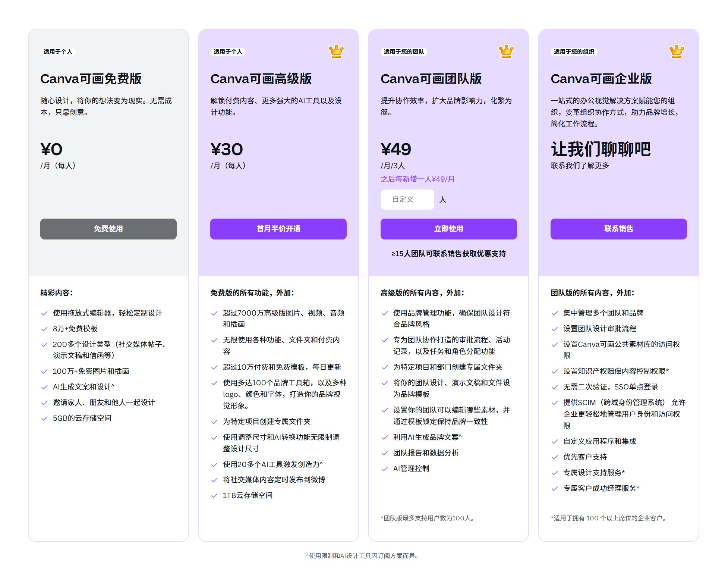728x567 pixels.
Task: Click the 之后每新增一人¥49/月 text
Action: (417, 179)
